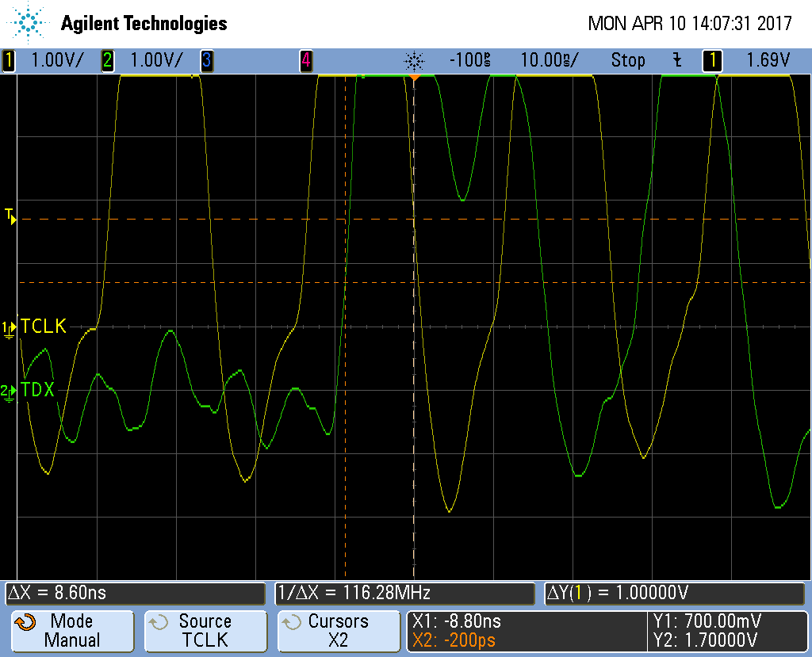Click the 10.00ns/ timebase setting
Screen dimensions: 812x657
point(550,60)
